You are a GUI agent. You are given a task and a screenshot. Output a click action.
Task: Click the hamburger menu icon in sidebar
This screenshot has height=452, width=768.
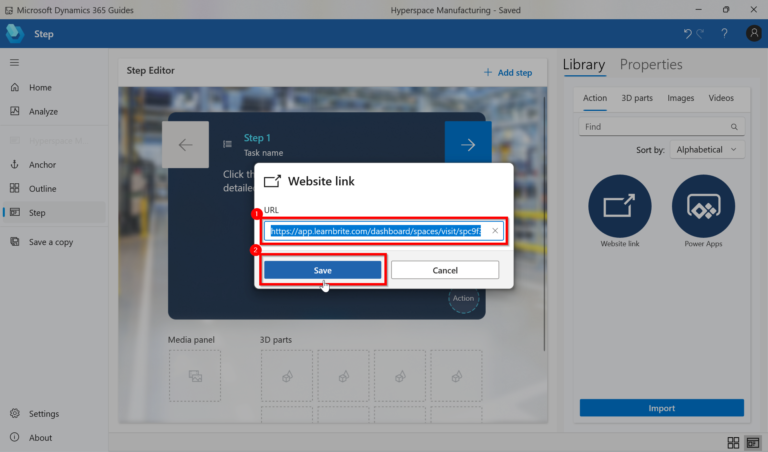(x=14, y=63)
